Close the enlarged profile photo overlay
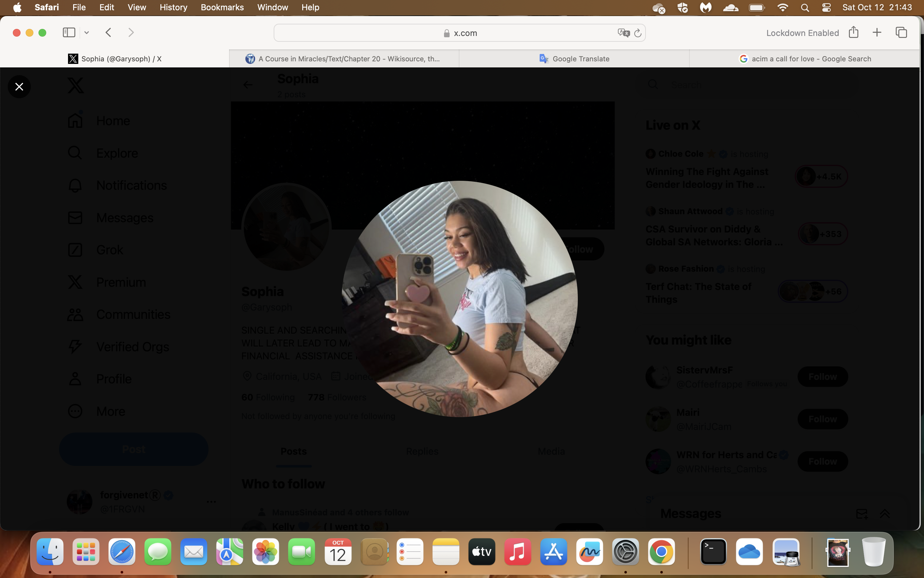 (19, 87)
